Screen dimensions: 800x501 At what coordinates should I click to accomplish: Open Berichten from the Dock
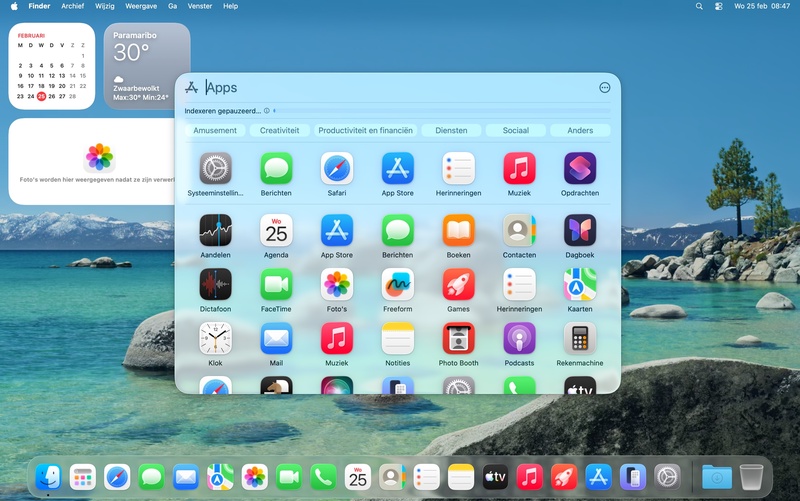point(152,478)
